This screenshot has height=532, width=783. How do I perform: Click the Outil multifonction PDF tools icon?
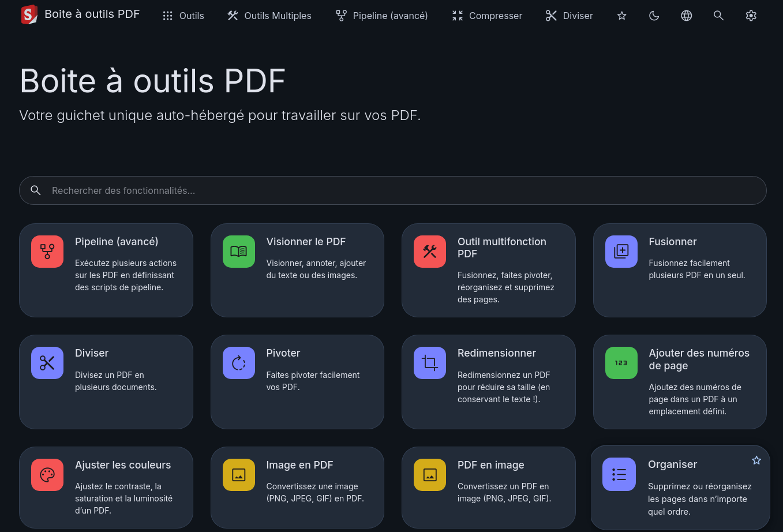(430, 252)
